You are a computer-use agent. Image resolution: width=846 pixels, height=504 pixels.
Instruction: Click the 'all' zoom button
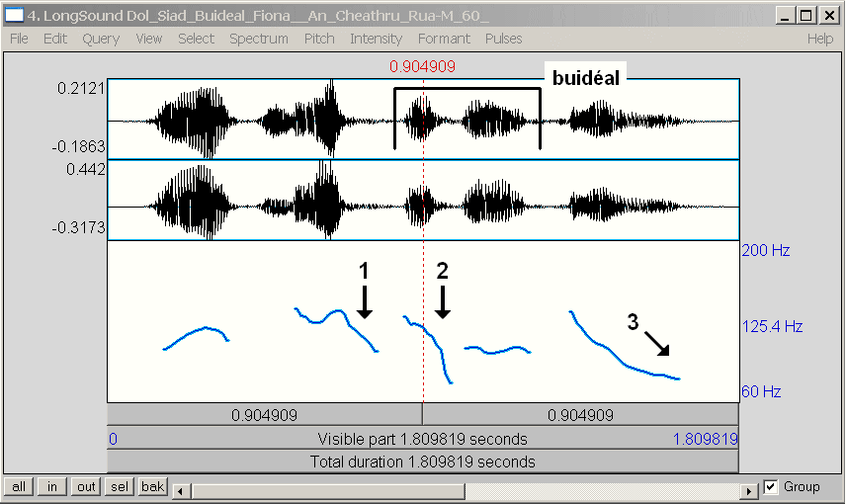point(19,487)
